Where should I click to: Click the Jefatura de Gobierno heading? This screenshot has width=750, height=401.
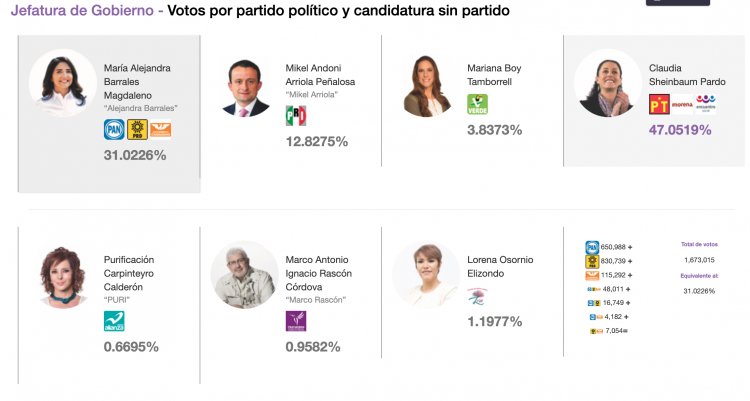click(x=80, y=11)
